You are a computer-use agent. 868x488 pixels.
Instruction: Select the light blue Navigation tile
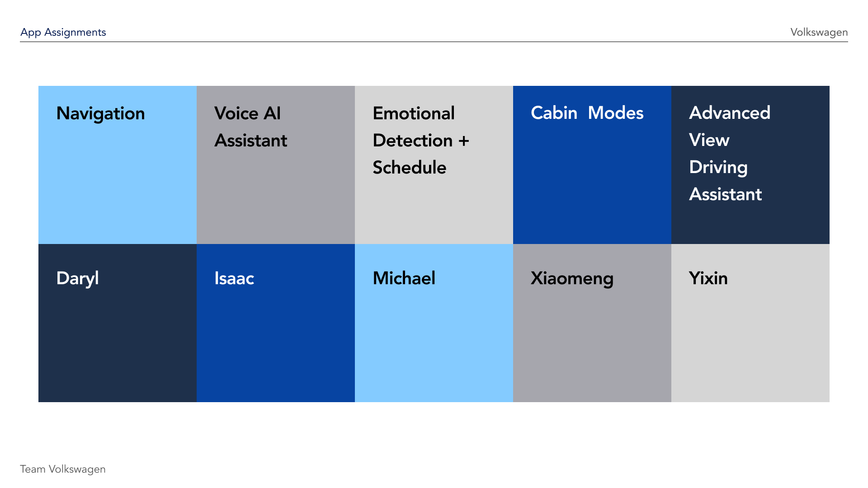(118, 181)
